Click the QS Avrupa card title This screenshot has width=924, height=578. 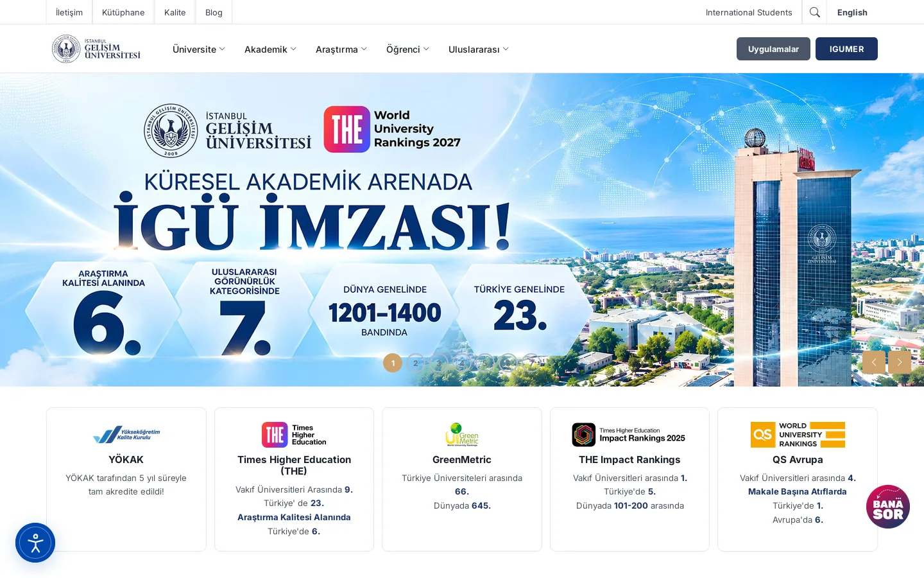[x=798, y=459]
